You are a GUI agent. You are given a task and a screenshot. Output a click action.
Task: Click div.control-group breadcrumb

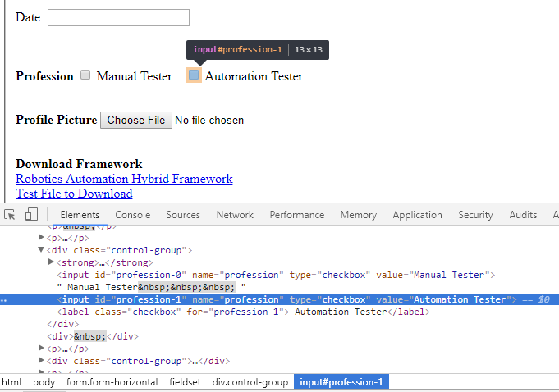pos(250,382)
